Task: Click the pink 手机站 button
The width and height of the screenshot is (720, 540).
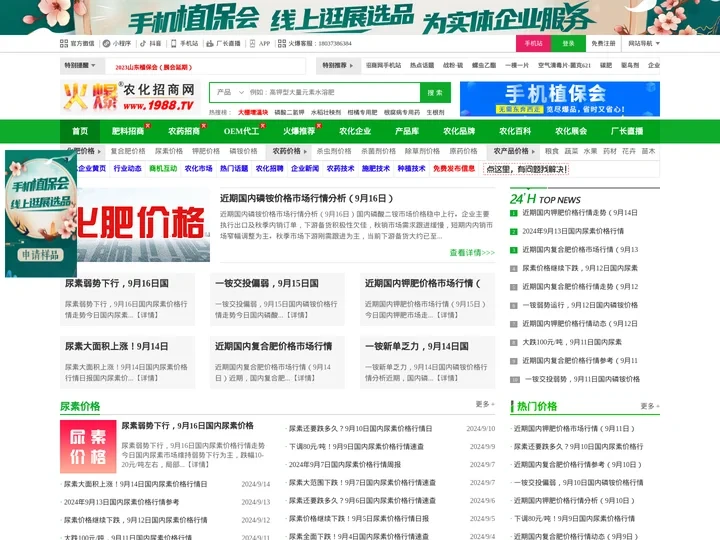Action: tap(534, 43)
